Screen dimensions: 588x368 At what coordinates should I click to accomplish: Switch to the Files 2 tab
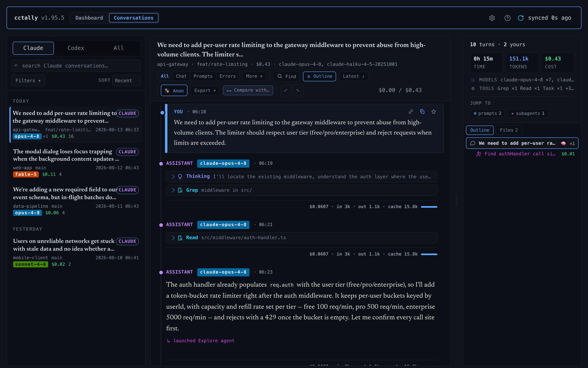click(x=509, y=130)
